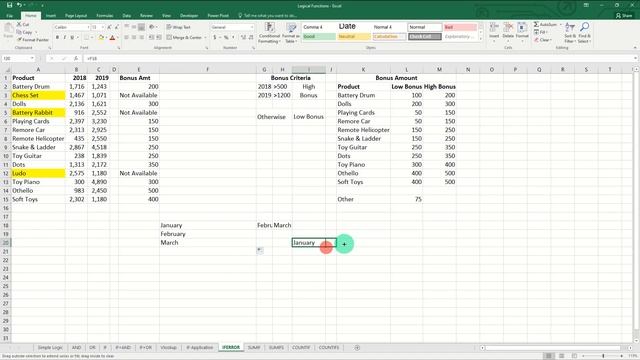This screenshot has width=640, height=360.
Task: Click the AutoSum icon
Action: pos(536,24)
